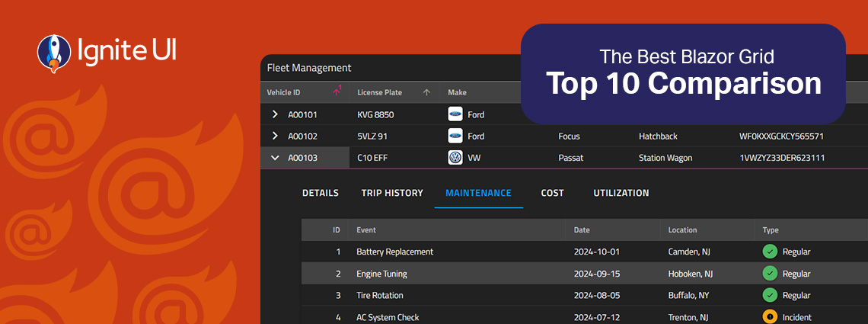Screen dimensions: 868x324
Task: Click the Vehicle ID sort arrow icon
Action: pyautogui.click(x=337, y=92)
